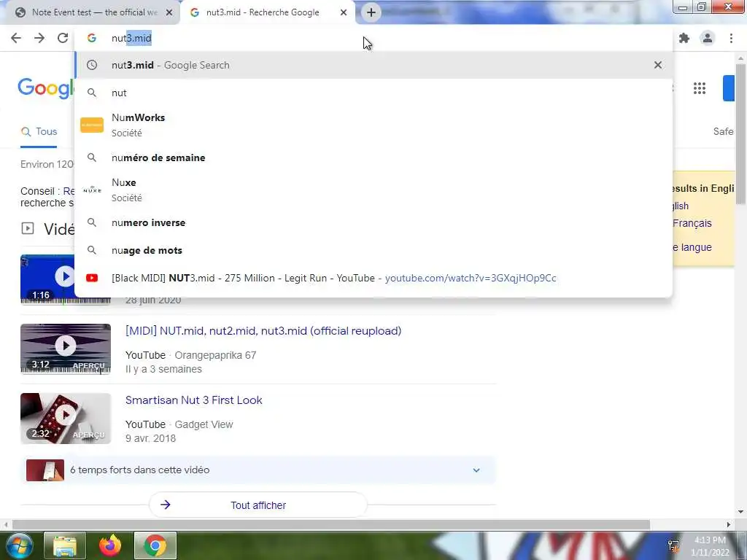Viewport: 747px width, 560px height.
Task: Close the nut3.mid Recherche Google tab
Action: [x=344, y=12]
